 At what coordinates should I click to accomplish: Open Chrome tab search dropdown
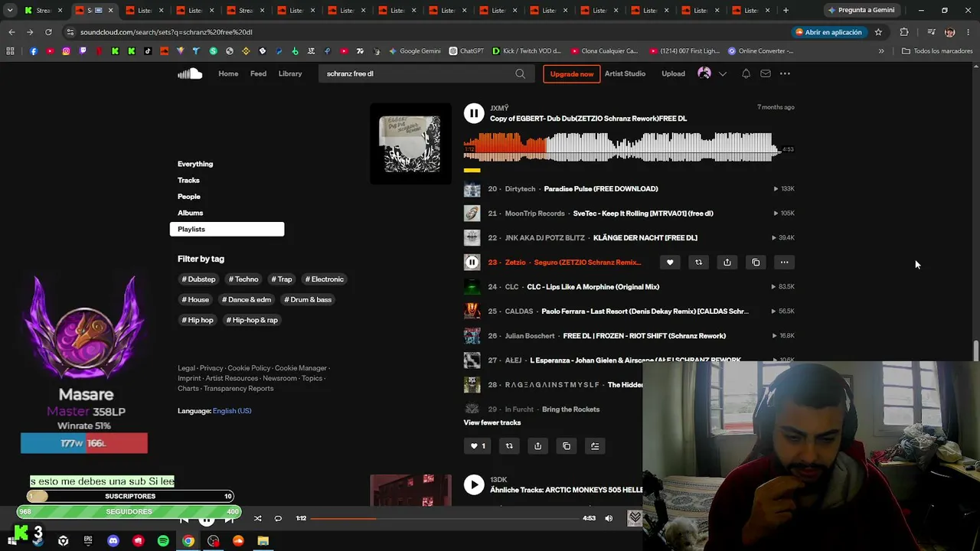click(10, 11)
